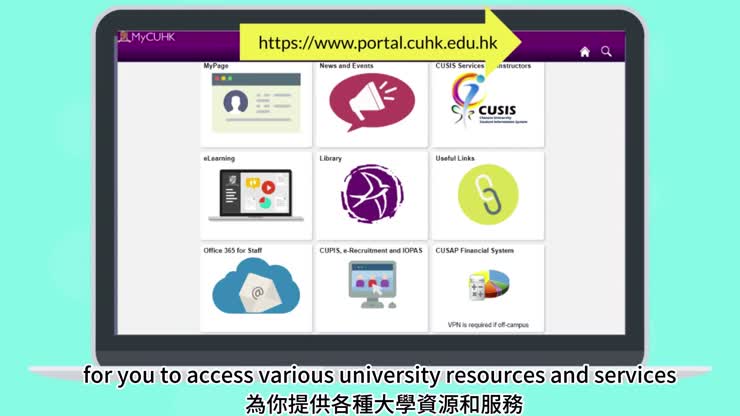
Task: Open the CUSIS logo icon
Action: coord(486,103)
